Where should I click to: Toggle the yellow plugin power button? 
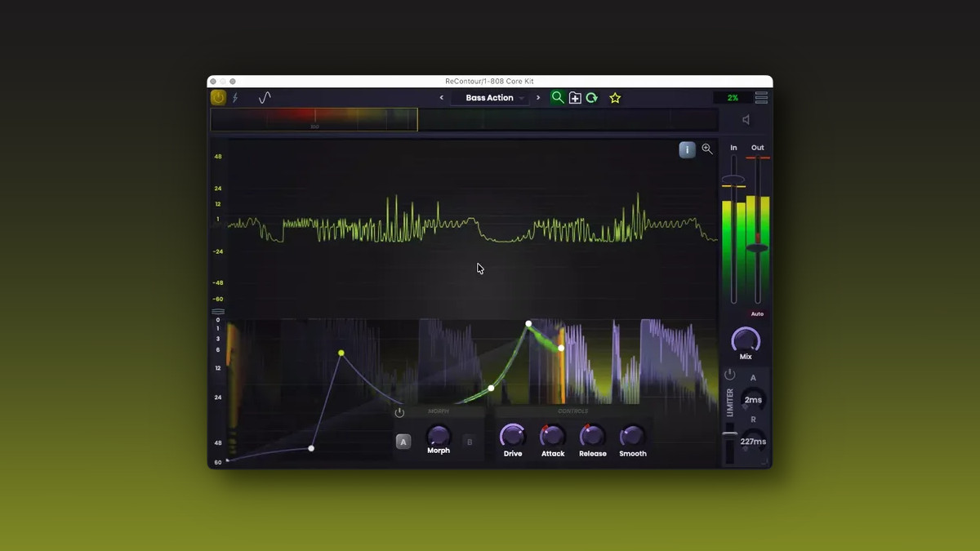[218, 97]
